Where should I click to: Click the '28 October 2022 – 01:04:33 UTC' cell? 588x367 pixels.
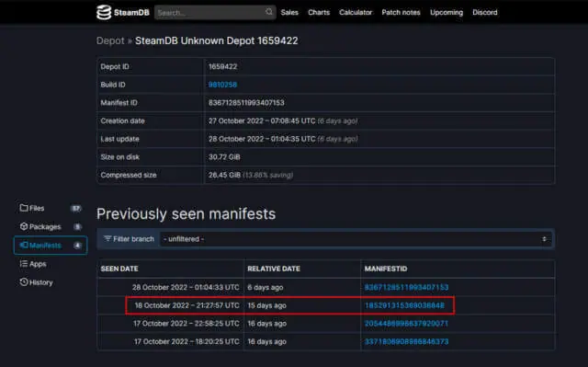(x=186, y=287)
